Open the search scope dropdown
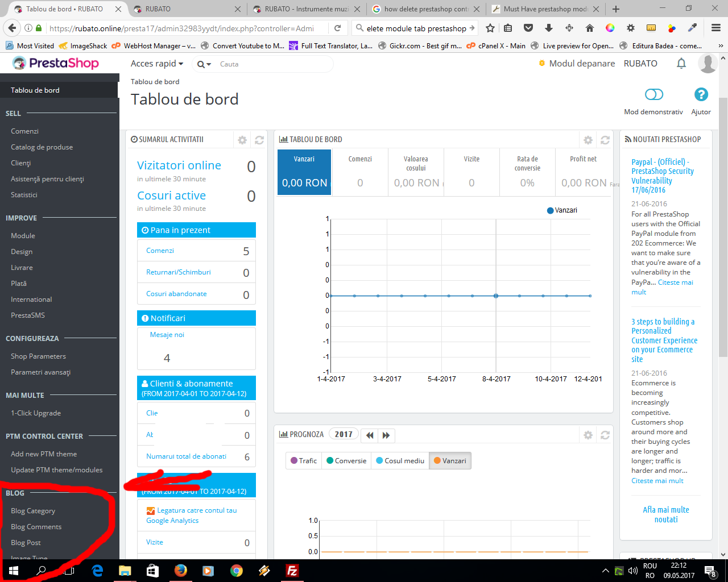Image resolution: width=728 pixels, height=582 pixels. (204, 64)
